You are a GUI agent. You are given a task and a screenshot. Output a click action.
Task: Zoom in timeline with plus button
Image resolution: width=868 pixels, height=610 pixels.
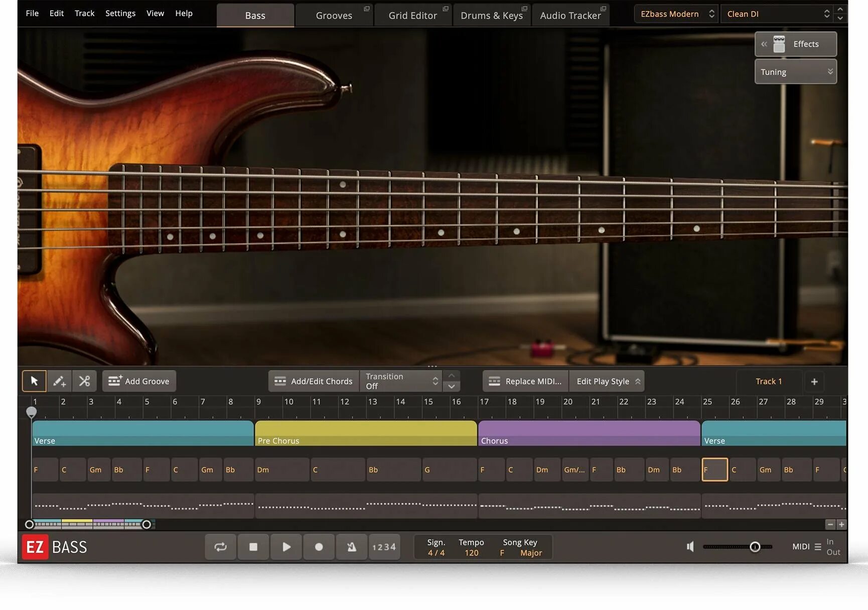point(841,524)
